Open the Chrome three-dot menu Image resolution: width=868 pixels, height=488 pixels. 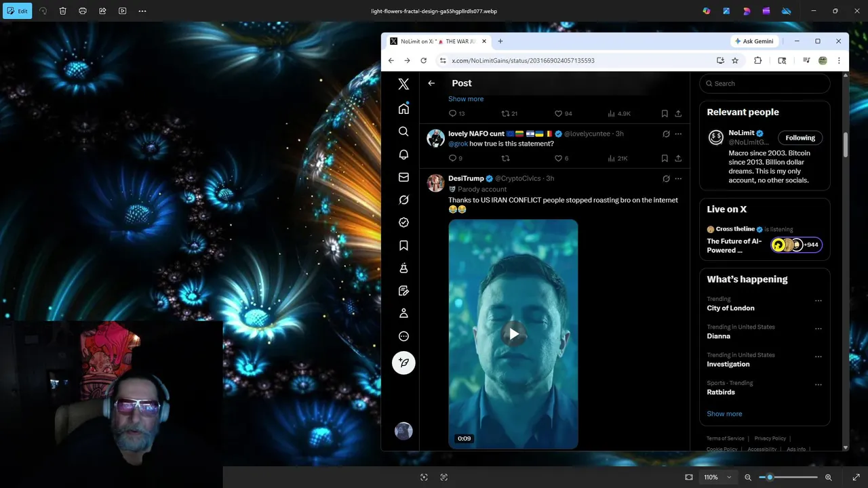coord(839,60)
